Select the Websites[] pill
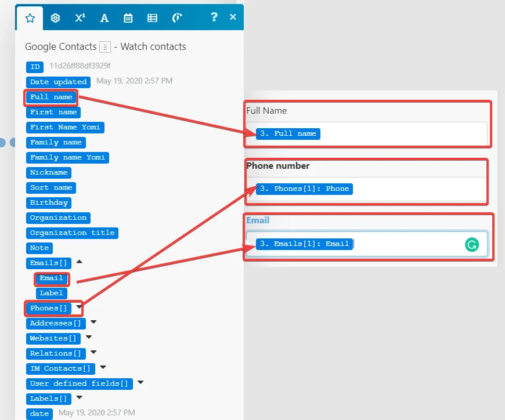505x420 pixels. (53, 339)
